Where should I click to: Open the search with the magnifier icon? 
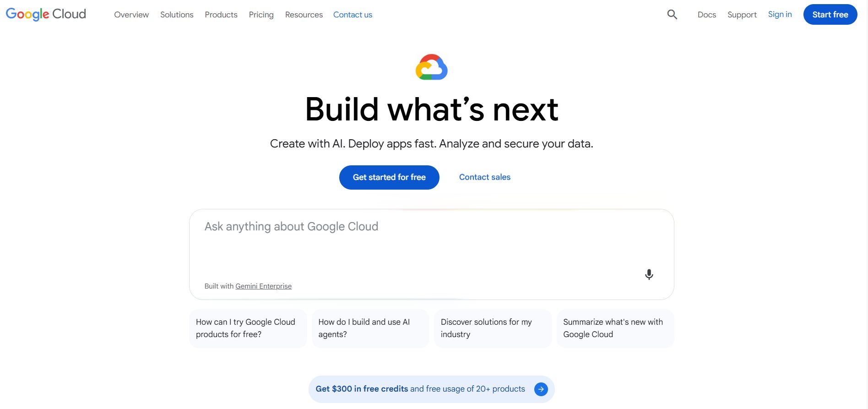[x=672, y=14]
